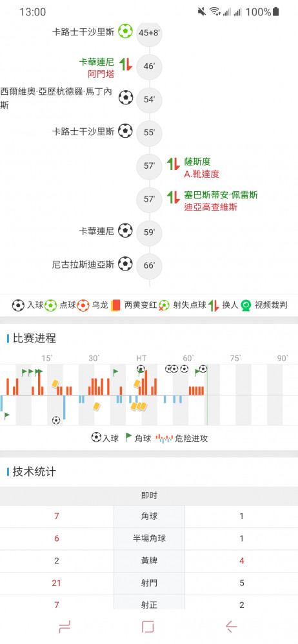Tap the 黃牌 statistics row
The image size is (298, 644).
click(x=149, y=561)
